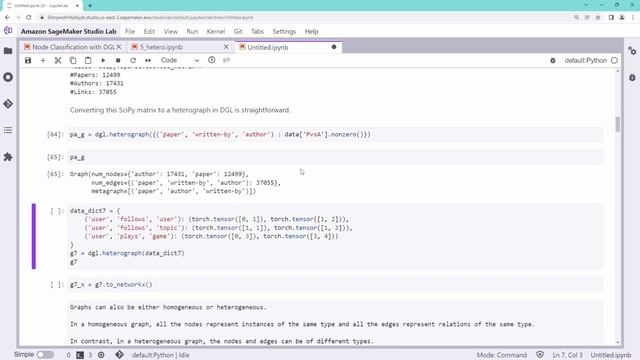640x360 pixels.
Task: Run the selected cell
Action: tap(103, 60)
